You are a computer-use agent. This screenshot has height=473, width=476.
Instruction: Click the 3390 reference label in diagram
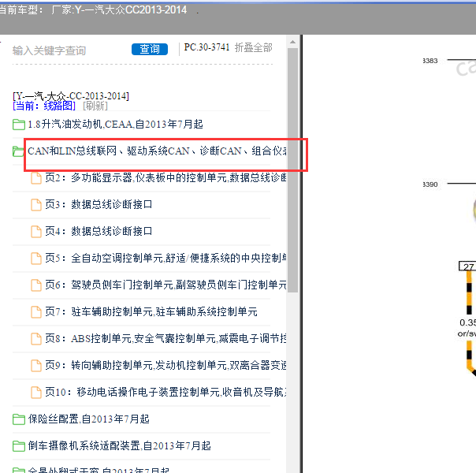click(430, 184)
